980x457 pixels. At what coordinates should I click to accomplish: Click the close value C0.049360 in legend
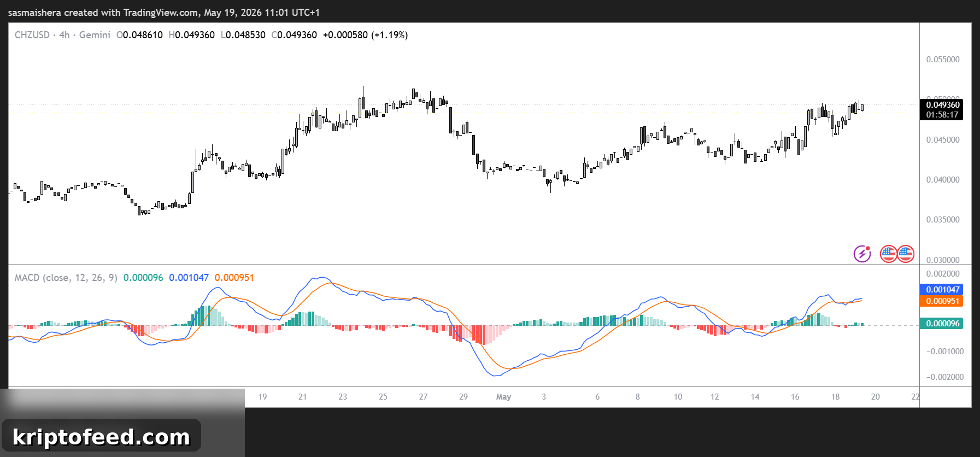[294, 35]
